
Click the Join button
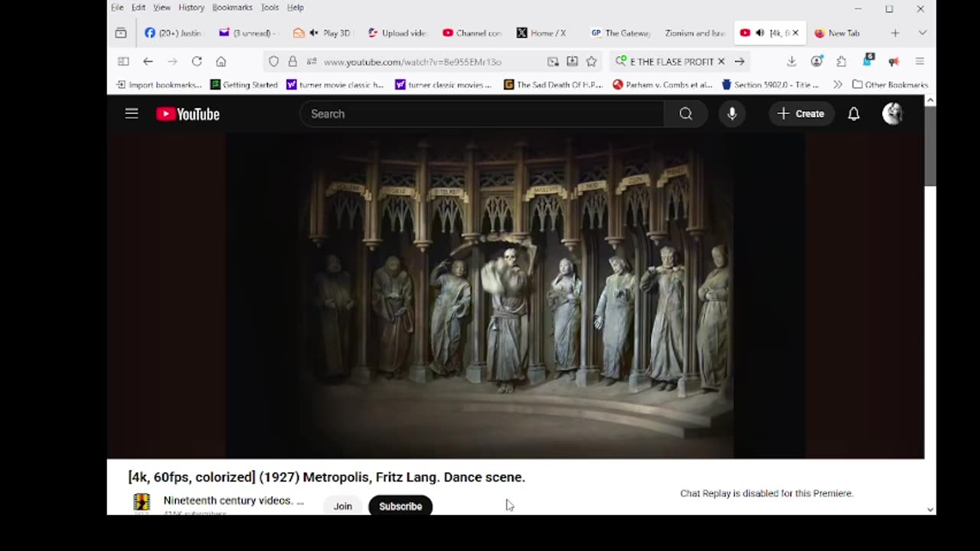pos(342,506)
